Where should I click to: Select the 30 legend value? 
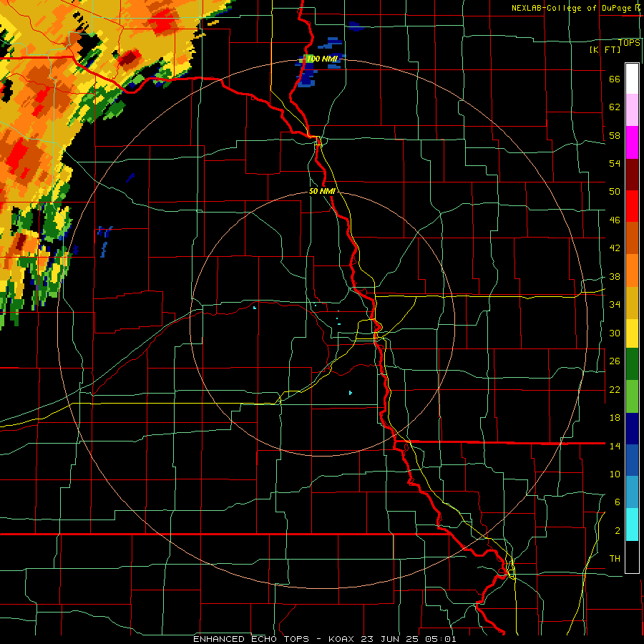[615, 333]
